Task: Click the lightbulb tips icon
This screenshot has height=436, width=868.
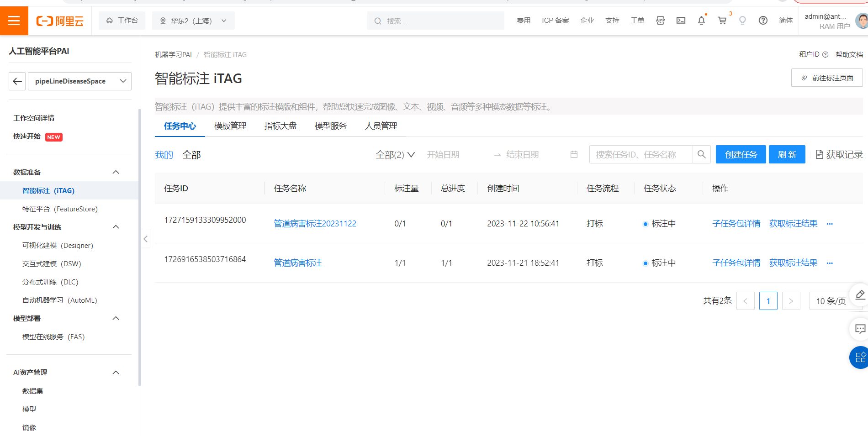Action: 742,21
